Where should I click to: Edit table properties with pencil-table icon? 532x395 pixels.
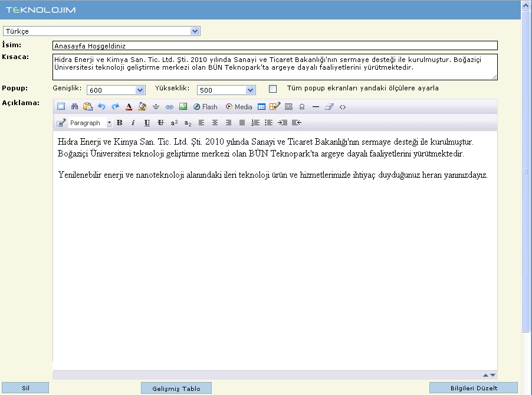click(x=275, y=107)
